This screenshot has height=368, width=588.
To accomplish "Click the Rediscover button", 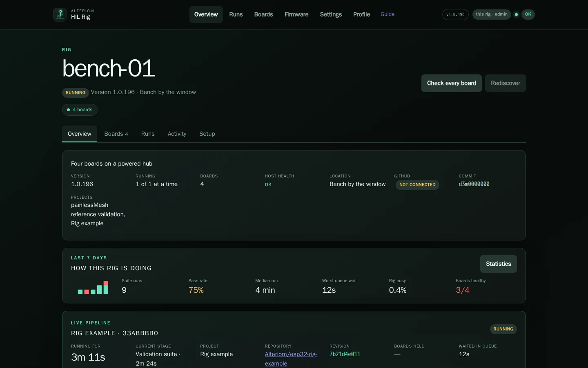I will click(506, 83).
